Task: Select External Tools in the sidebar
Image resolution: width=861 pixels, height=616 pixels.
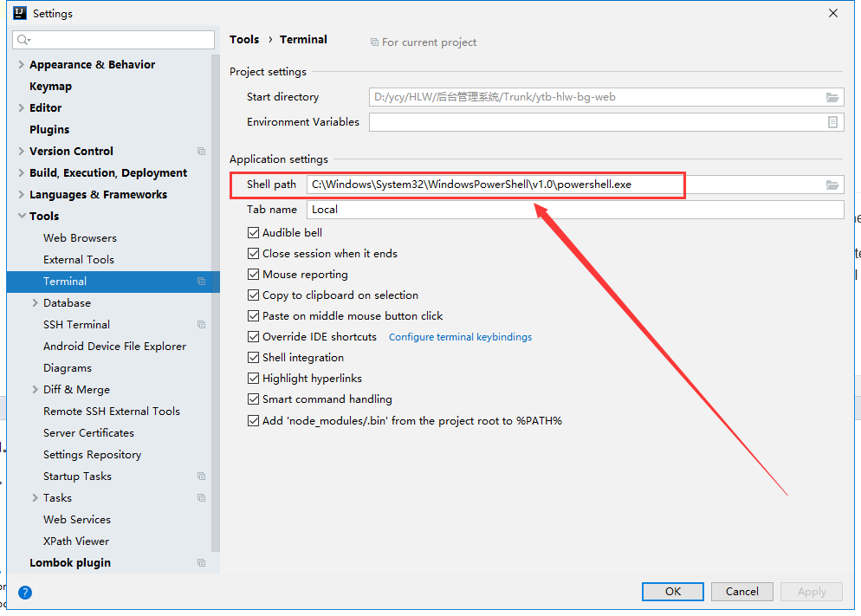Action: [79, 259]
